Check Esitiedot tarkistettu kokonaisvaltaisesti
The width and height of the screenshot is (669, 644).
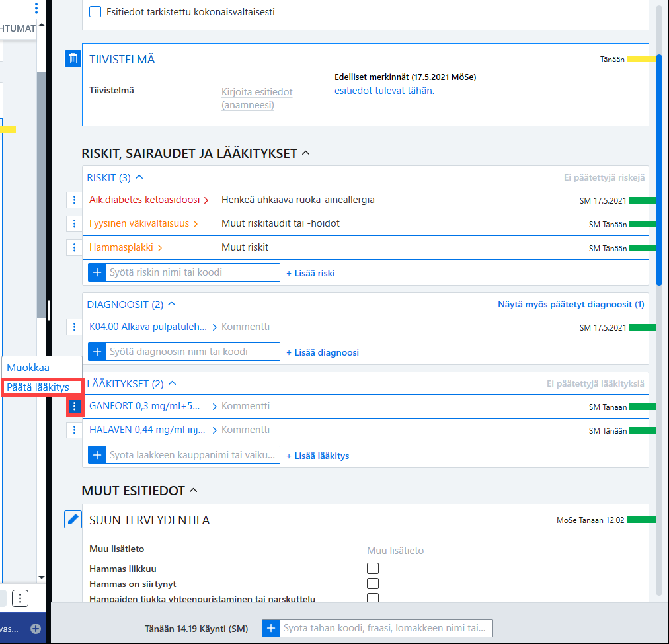[95, 11]
